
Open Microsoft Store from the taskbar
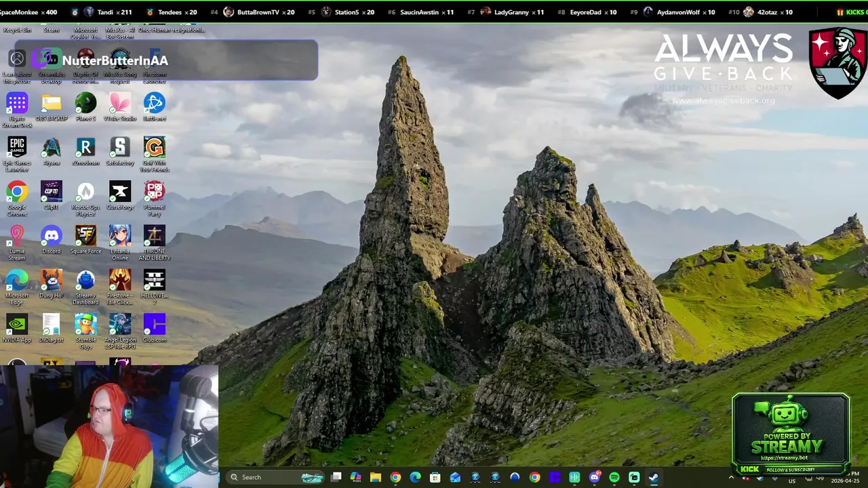pyautogui.click(x=435, y=477)
